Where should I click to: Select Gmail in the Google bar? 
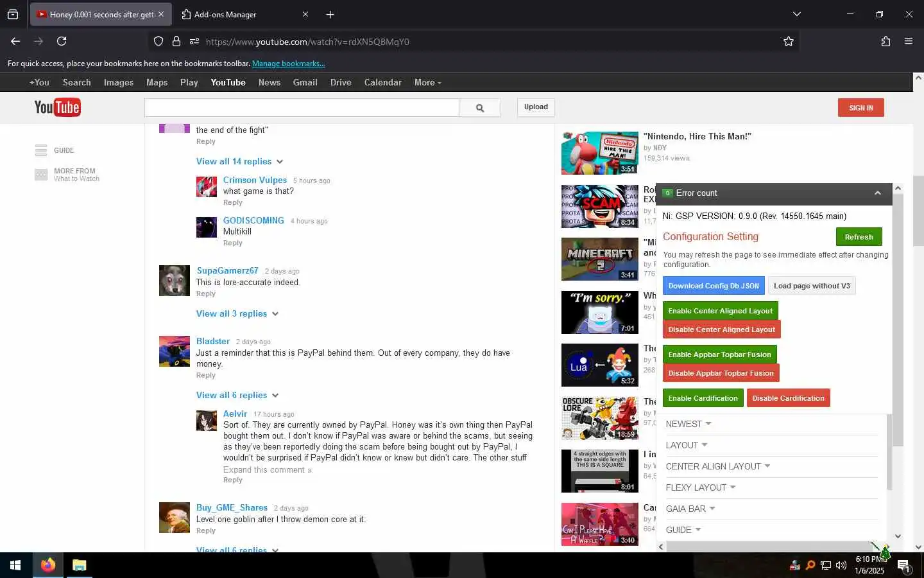305,82
